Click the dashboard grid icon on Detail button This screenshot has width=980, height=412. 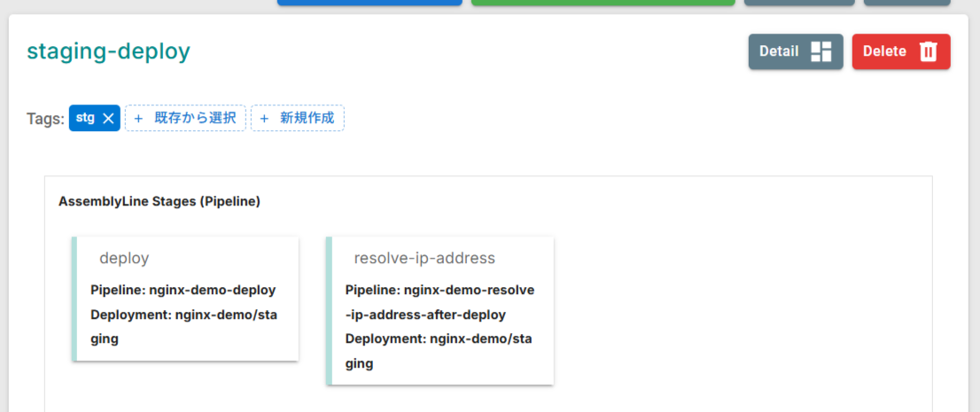coord(821,51)
